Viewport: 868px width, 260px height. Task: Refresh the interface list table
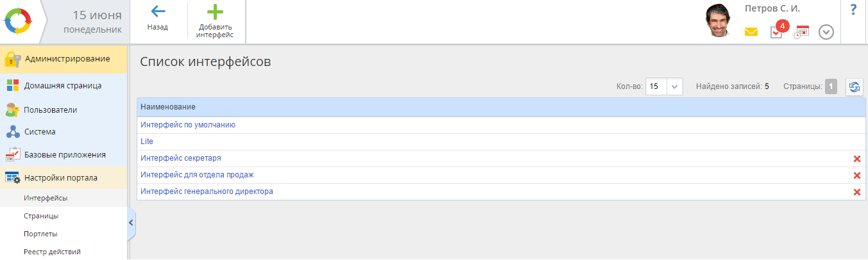click(854, 86)
